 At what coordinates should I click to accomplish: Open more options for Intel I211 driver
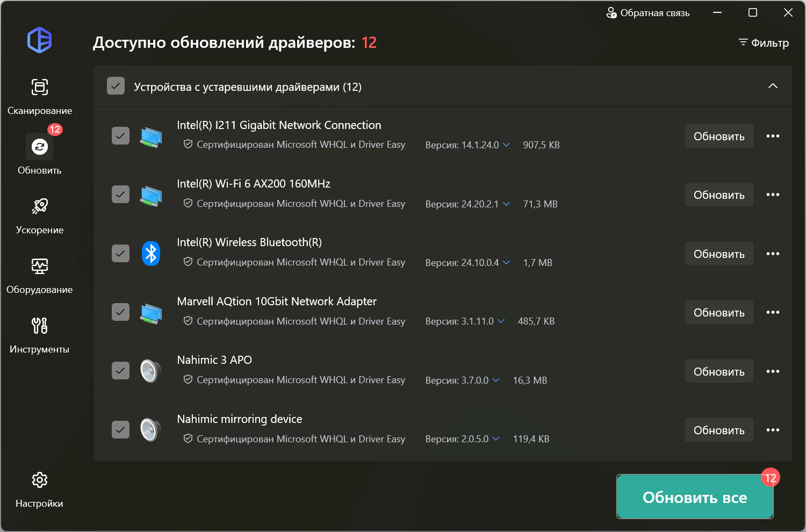[773, 136]
